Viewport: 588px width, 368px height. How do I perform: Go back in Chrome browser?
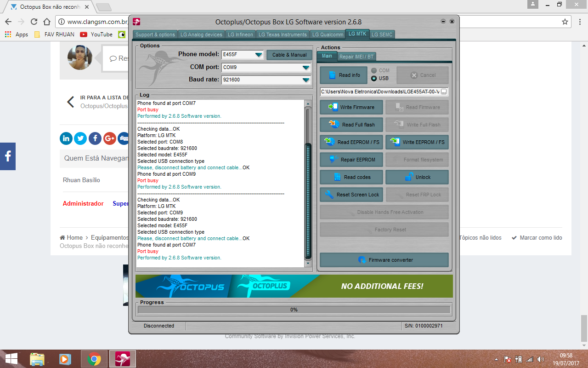coord(8,22)
